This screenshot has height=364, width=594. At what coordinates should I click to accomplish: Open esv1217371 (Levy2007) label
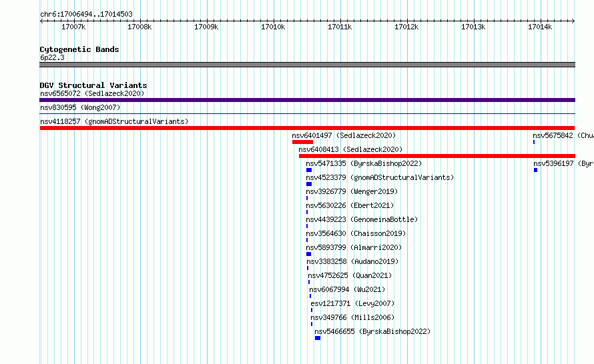click(352, 303)
